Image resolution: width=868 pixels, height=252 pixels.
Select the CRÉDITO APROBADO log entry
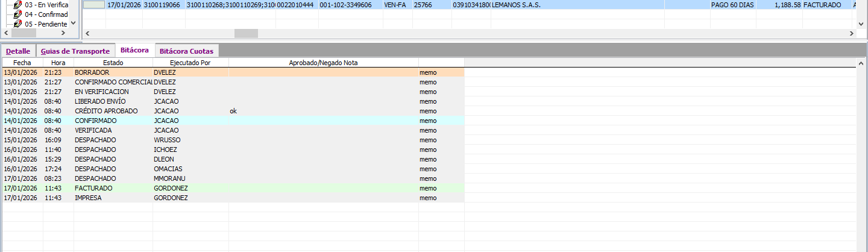(x=106, y=111)
